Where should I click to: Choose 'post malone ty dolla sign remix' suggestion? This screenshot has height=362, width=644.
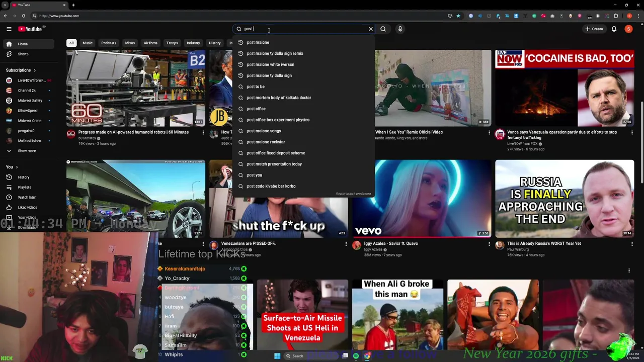303,53
